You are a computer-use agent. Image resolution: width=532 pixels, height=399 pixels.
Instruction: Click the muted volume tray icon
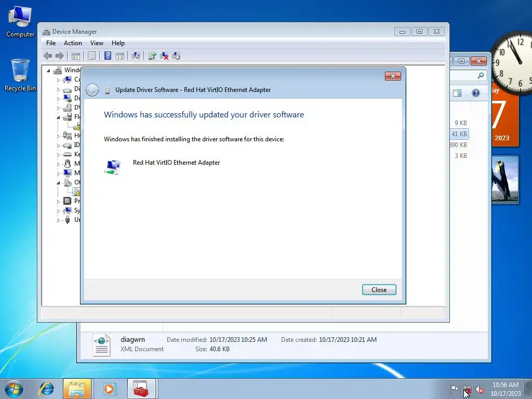pos(480,389)
